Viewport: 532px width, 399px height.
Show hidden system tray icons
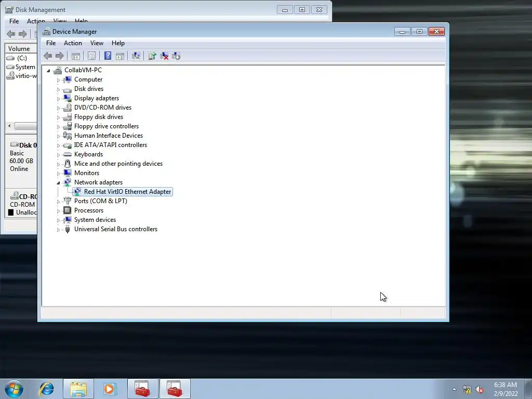tap(454, 389)
